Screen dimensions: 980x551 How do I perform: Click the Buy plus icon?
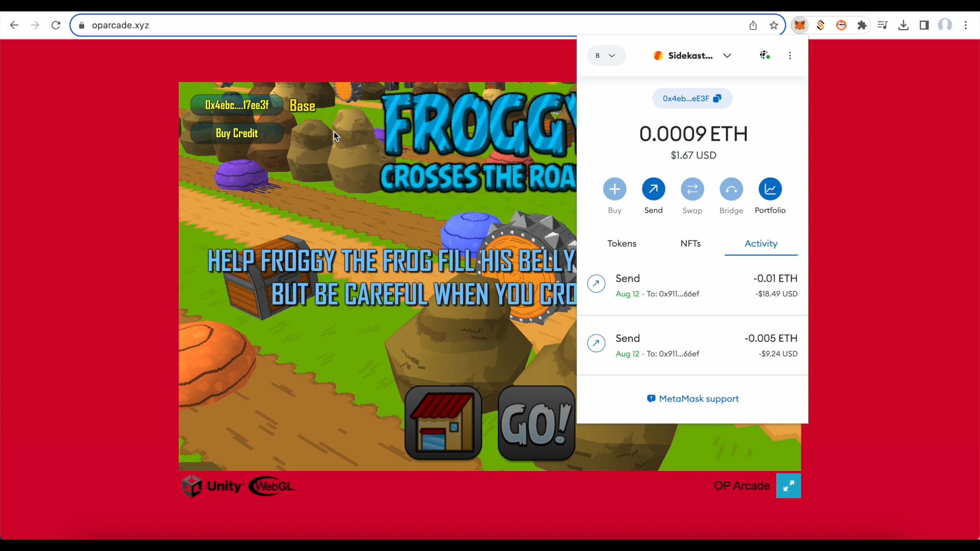click(x=615, y=189)
